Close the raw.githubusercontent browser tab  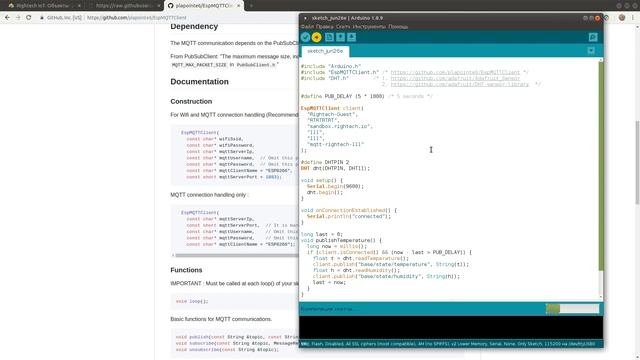point(158,6)
